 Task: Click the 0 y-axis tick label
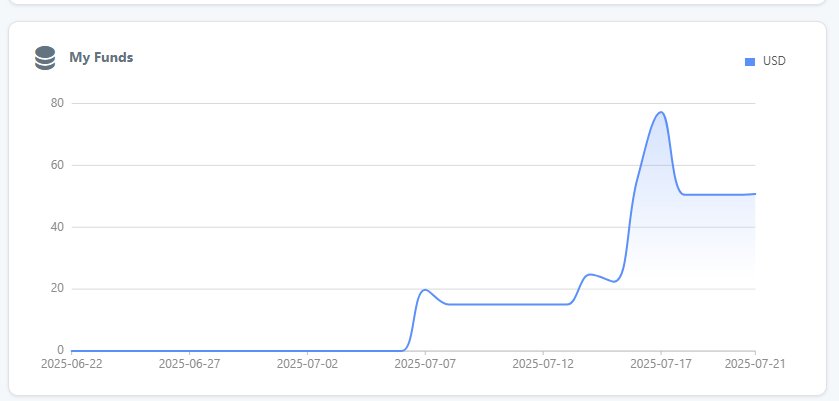(60, 350)
